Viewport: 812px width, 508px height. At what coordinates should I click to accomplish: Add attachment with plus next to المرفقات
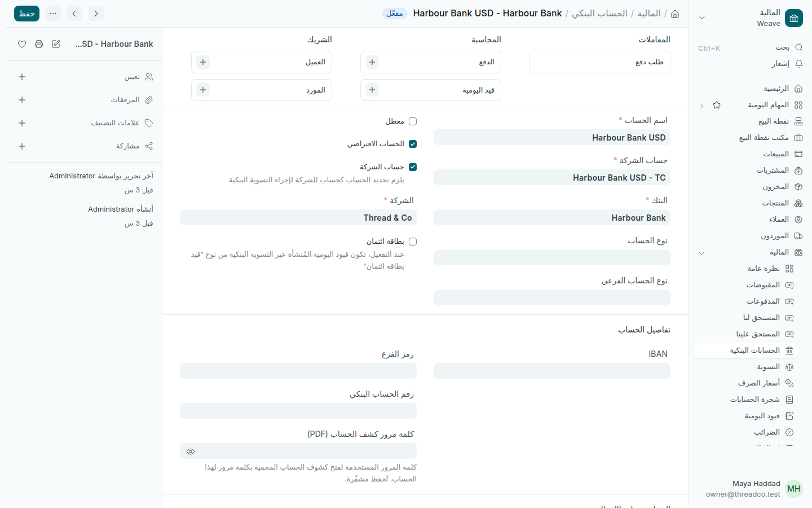[22, 100]
